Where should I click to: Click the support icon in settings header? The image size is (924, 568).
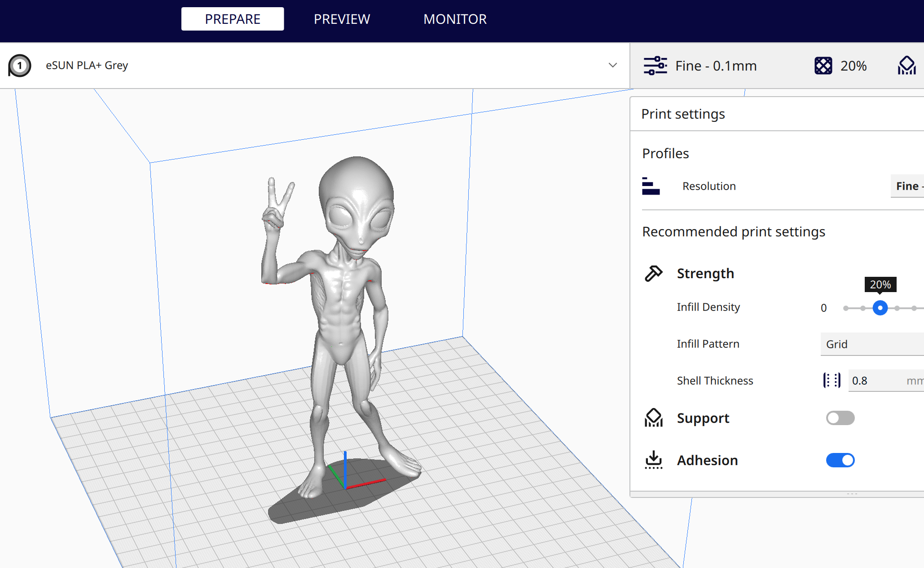(906, 66)
